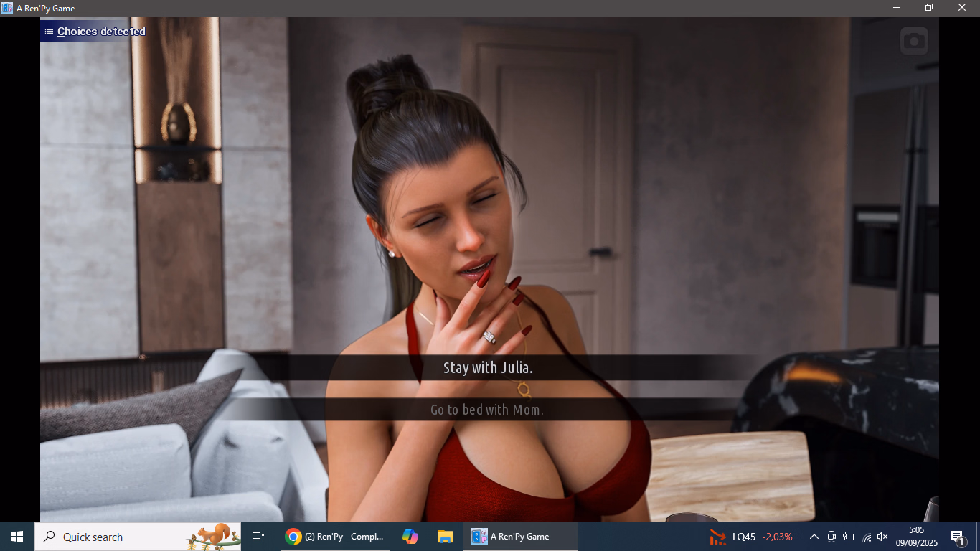
Task: Open Task View from the taskbar
Action: (258, 537)
